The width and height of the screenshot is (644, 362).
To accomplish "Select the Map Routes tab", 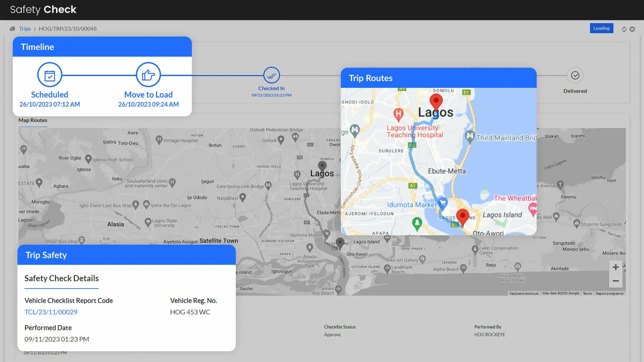I will pyautogui.click(x=33, y=120).
